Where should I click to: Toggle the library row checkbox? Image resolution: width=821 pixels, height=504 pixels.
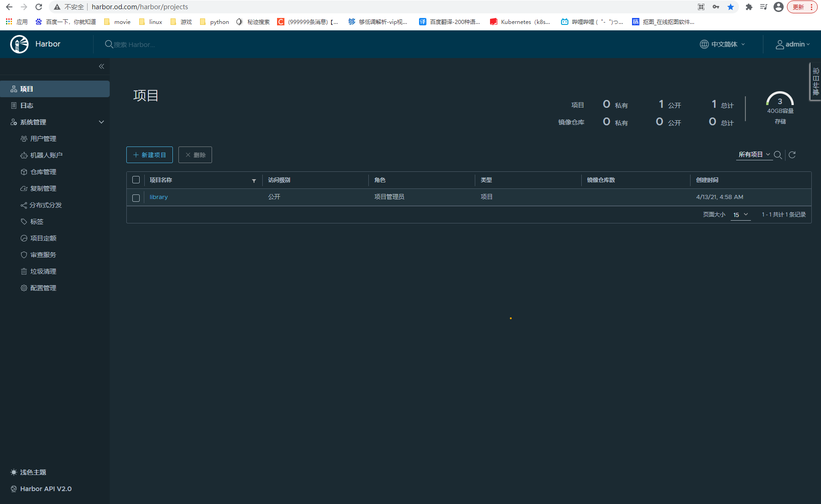click(136, 198)
